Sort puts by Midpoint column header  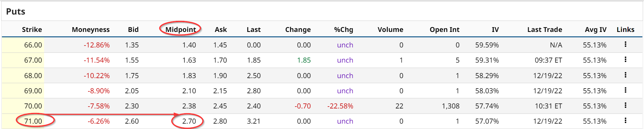pyautogui.click(x=181, y=29)
